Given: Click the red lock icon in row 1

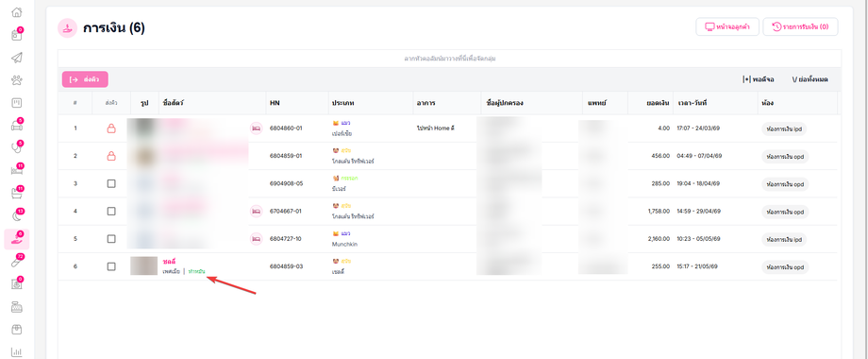Looking at the screenshot, I should click(111, 128).
